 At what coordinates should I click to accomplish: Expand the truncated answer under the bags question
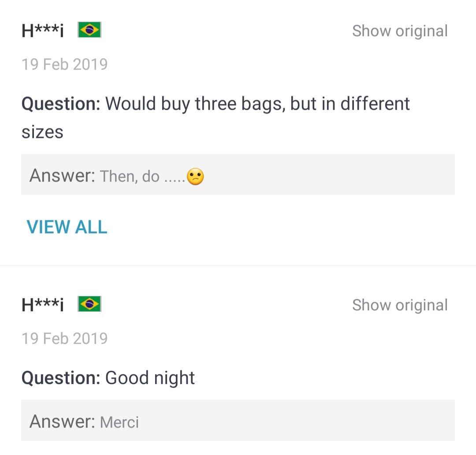point(67,227)
